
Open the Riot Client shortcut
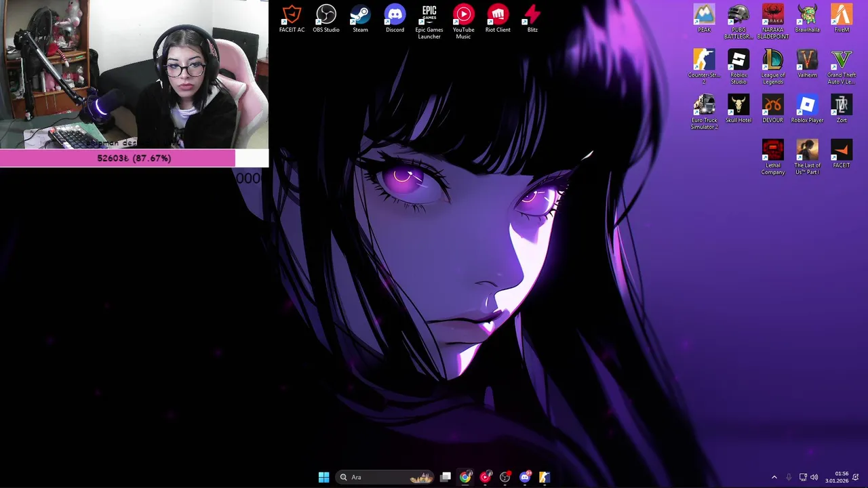point(498,18)
